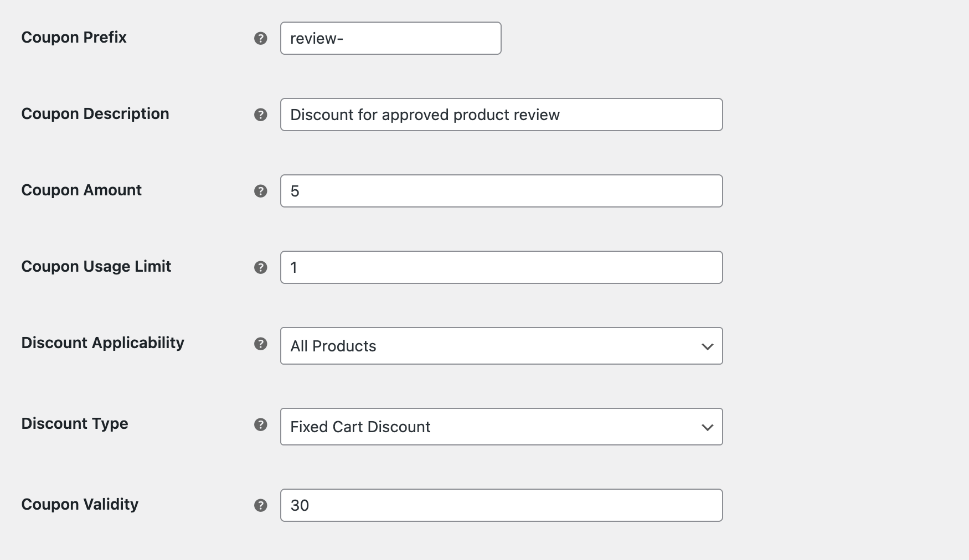Click the value 30 in Coupon Validity
The image size is (969, 560).
pos(301,505)
